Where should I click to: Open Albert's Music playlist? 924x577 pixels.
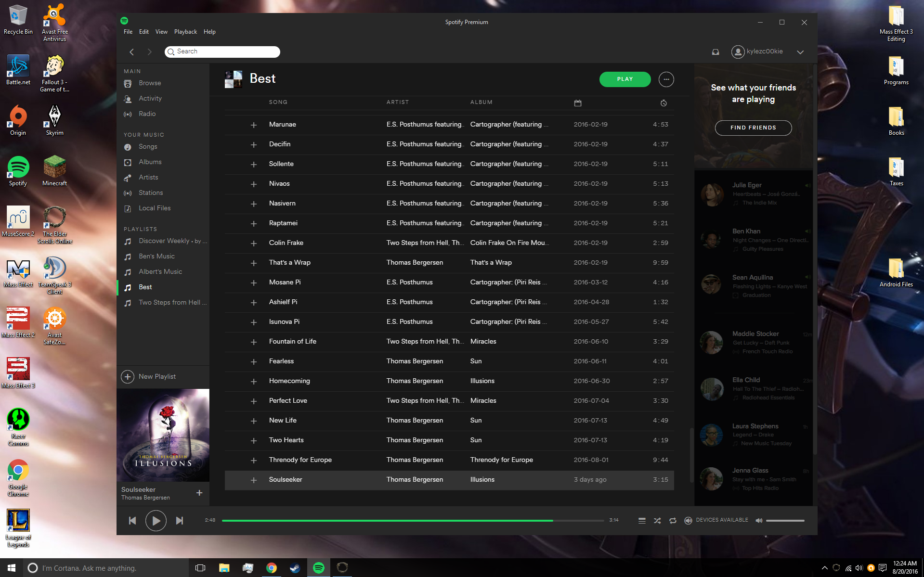click(x=160, y=272)
